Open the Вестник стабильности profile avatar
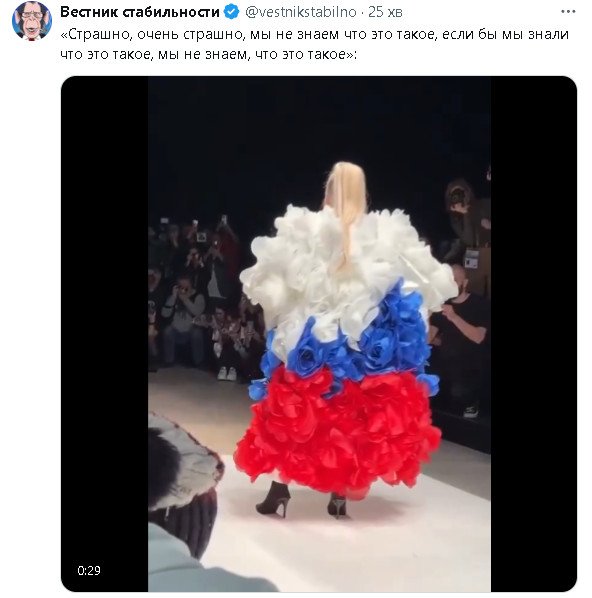Screen dimensions: 592x598 click(x=32, y=20)
